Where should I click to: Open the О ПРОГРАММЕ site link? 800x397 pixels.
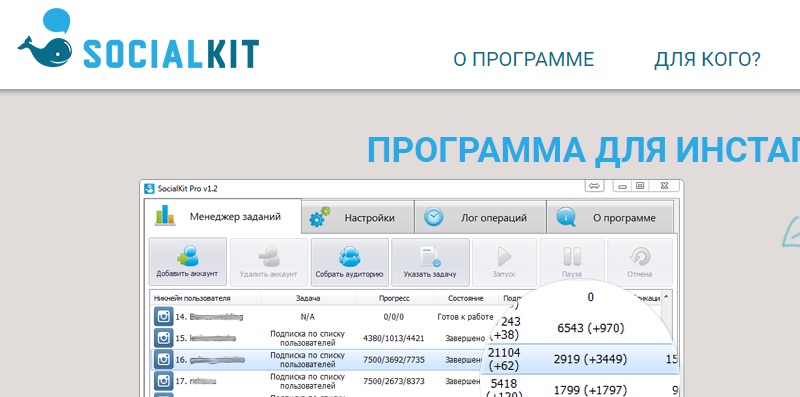tap(524, 60)
